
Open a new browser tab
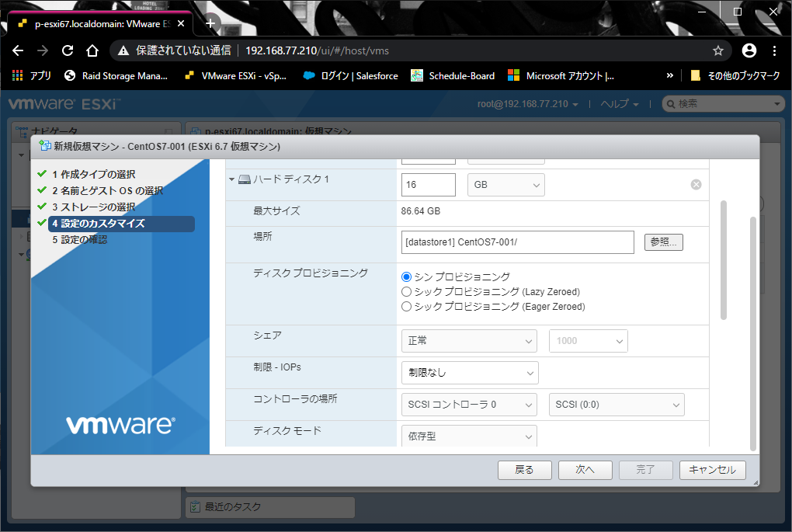click(x=210, y=23)
